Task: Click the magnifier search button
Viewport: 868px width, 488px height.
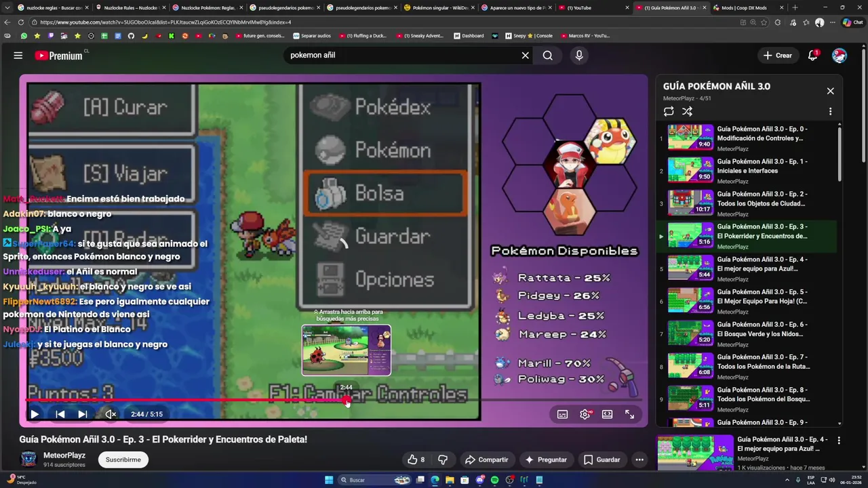Action: coord(548,56)
